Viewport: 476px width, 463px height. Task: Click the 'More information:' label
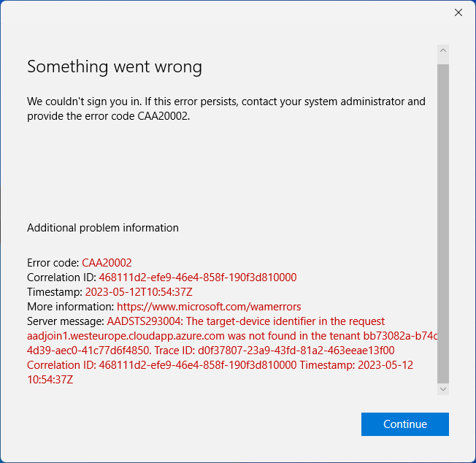(x=70, y=307)
